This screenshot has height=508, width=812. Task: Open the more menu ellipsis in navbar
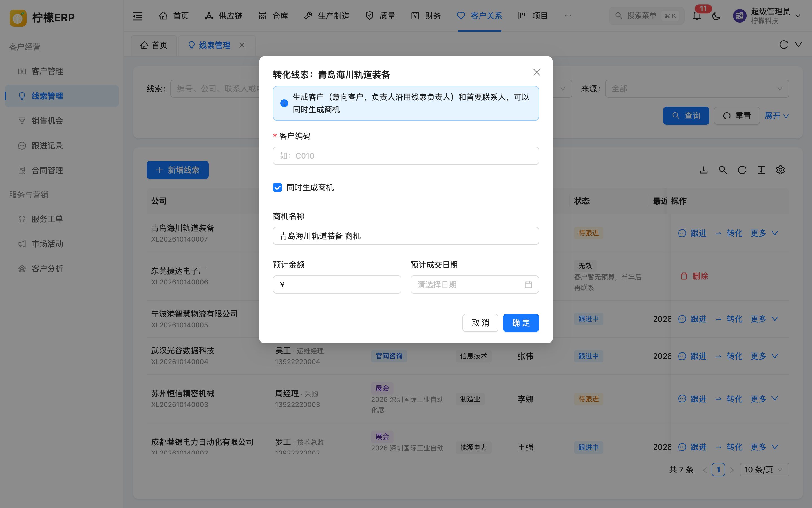(568, 16)
